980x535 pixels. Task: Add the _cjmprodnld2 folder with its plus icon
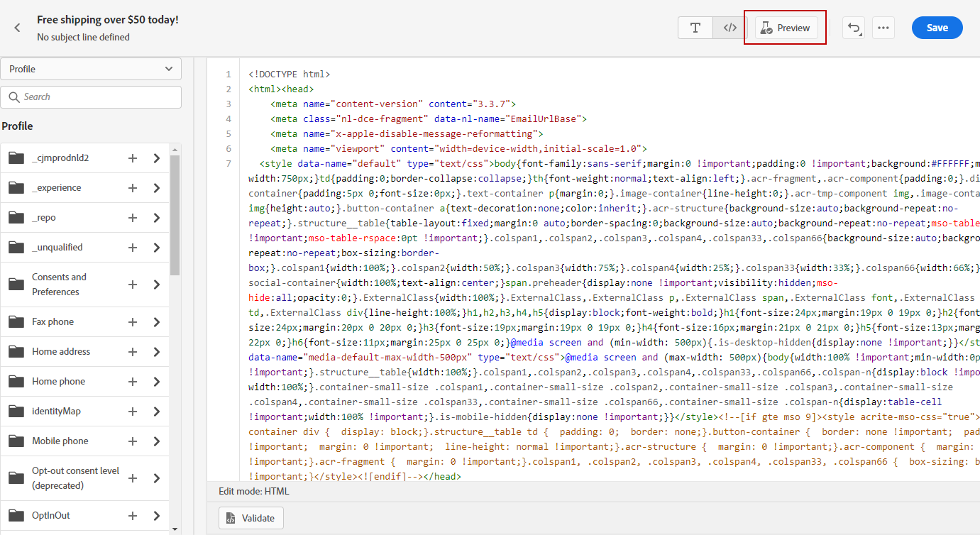coord(132,158)
